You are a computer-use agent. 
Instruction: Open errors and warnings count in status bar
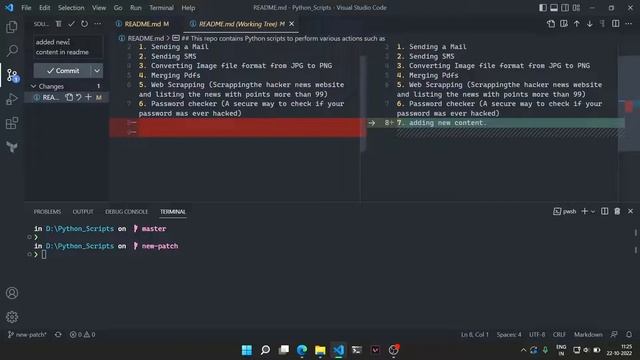(x=82, y=334)
